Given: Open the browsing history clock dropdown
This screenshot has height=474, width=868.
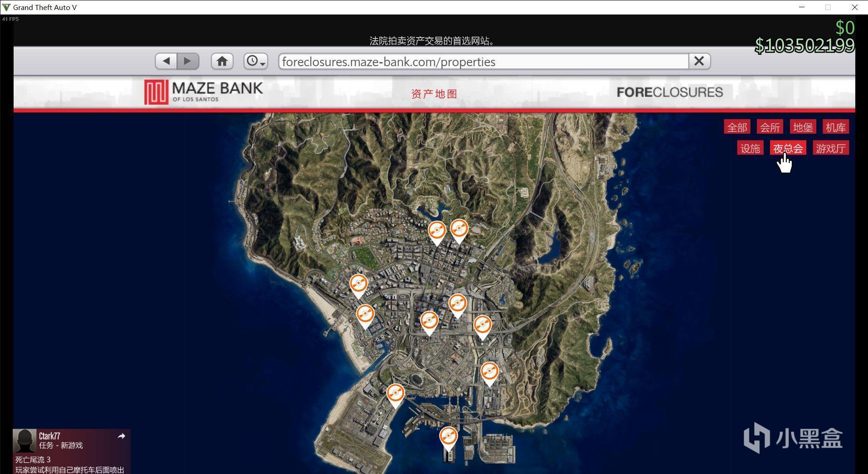Looking at the screenshot, I should pos(256,61).
